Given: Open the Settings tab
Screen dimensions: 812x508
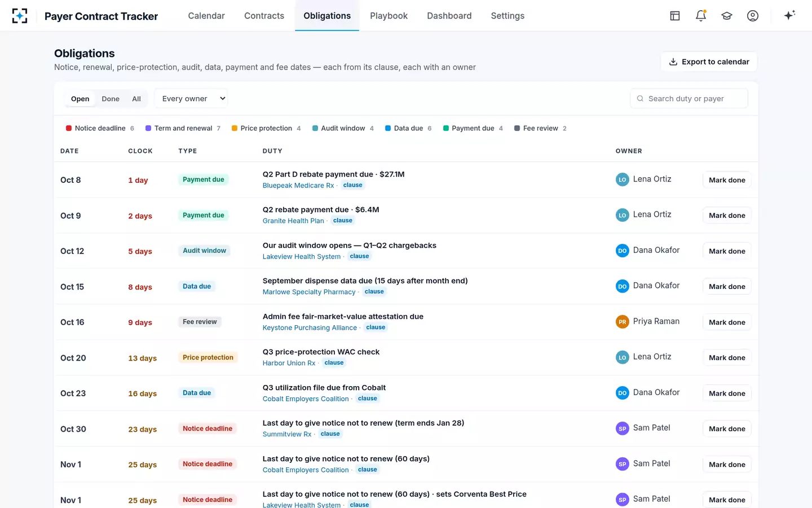Looking at the screenshot, I should [507, 16].
